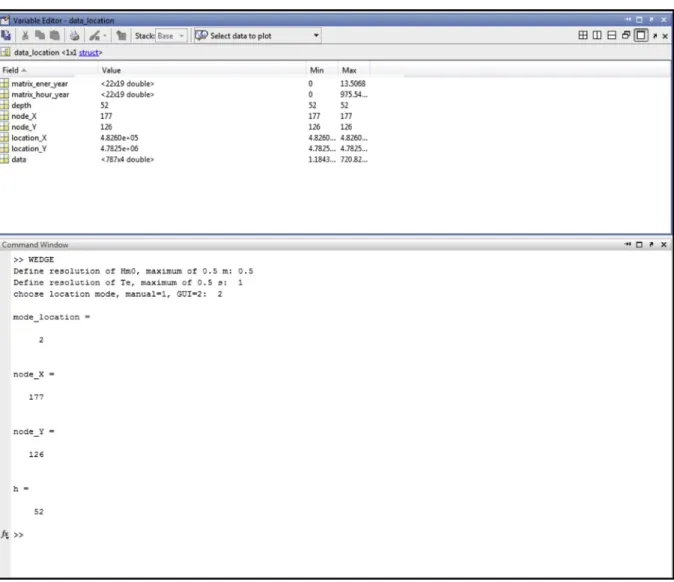Viewport: 674px width, 582px height.
Task: Select the location_Y field row
Action: click(185, 148)
